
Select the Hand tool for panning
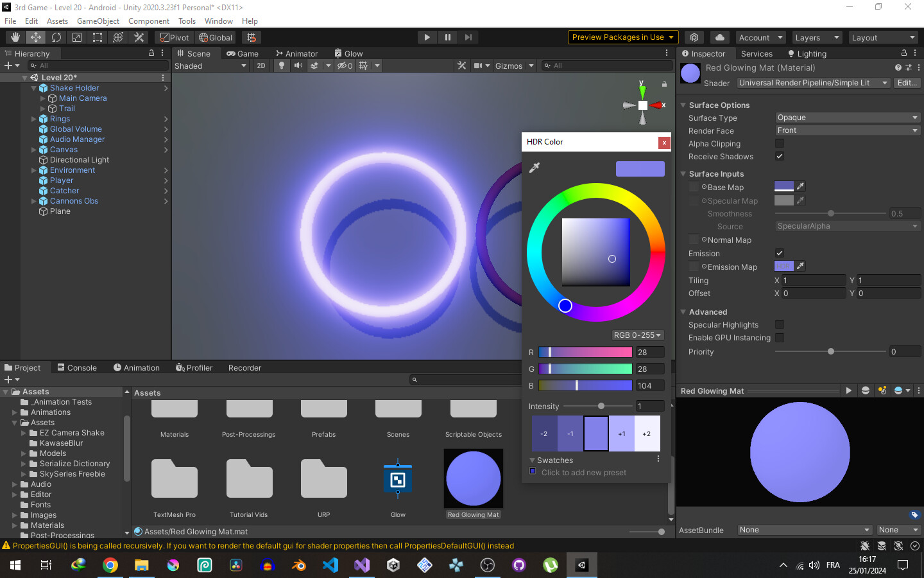[x=15, y=37]
